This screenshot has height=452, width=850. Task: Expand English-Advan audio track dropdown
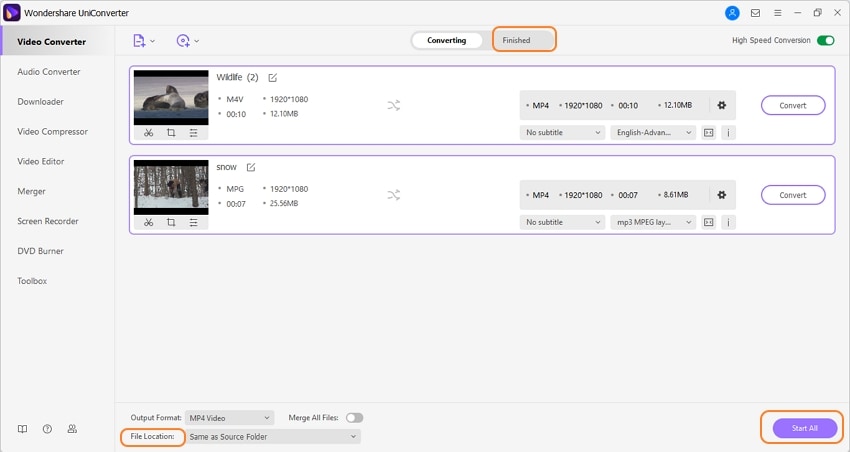[653, 132]
